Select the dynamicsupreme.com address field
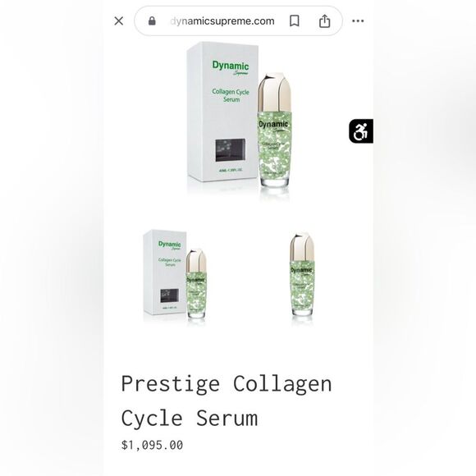Screen dimensions: 476x476 coord(238,21)
